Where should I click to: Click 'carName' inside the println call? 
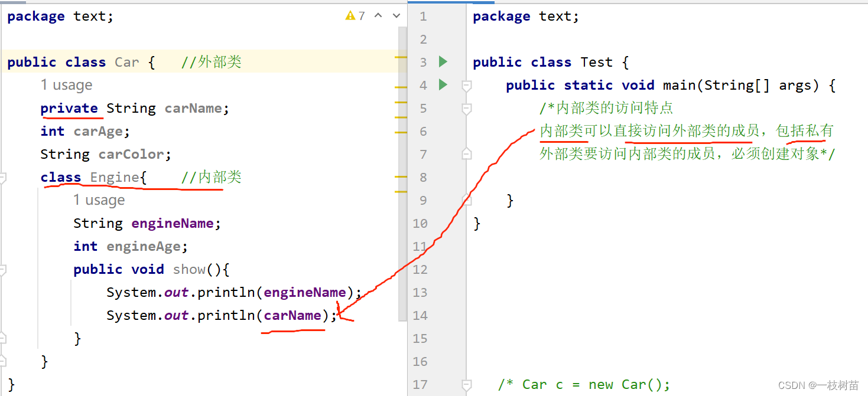[292, 316]
